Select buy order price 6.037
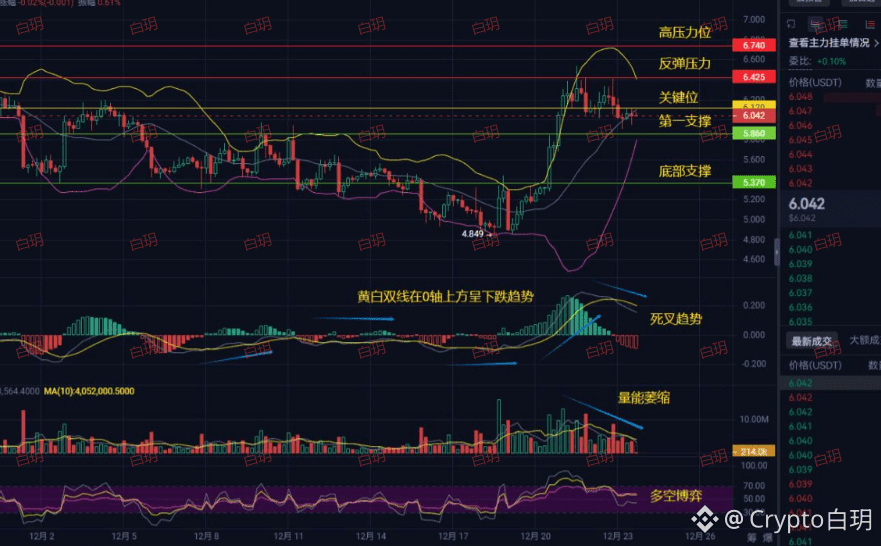The width and height of the screenshot is (881, 546). (x=800, y=293)
